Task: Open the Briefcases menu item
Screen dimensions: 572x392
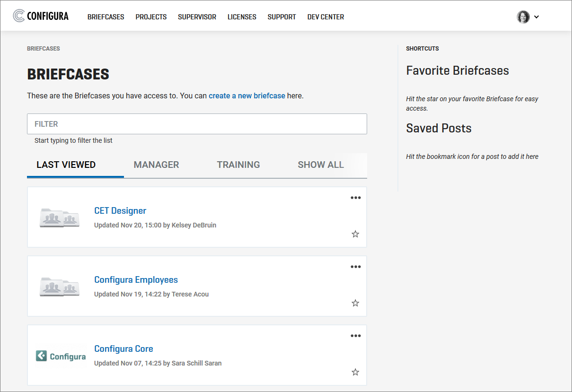Action: click(x=106, y=17)
